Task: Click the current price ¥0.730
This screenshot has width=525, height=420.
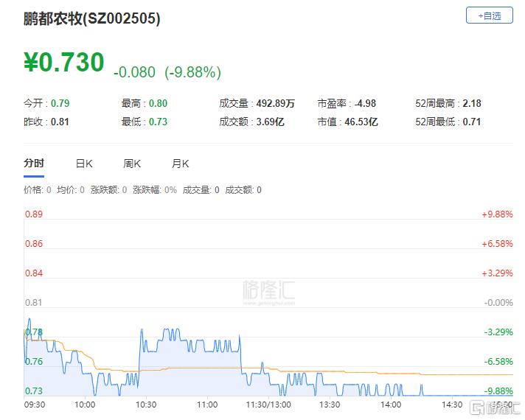Action: (x=64, y=63)
